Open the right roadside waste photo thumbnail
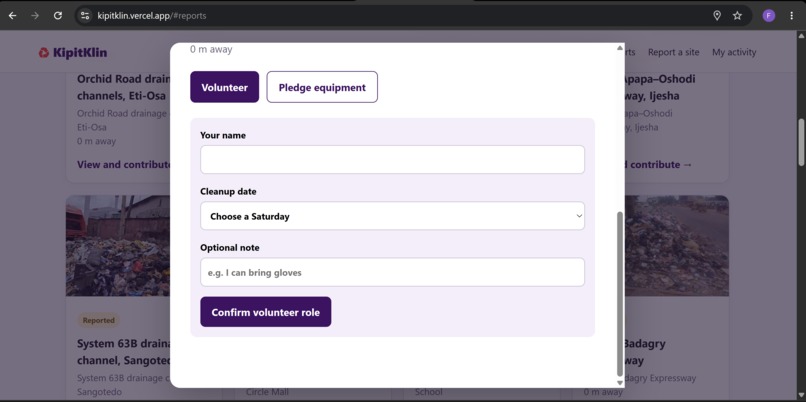 (676, 246)
